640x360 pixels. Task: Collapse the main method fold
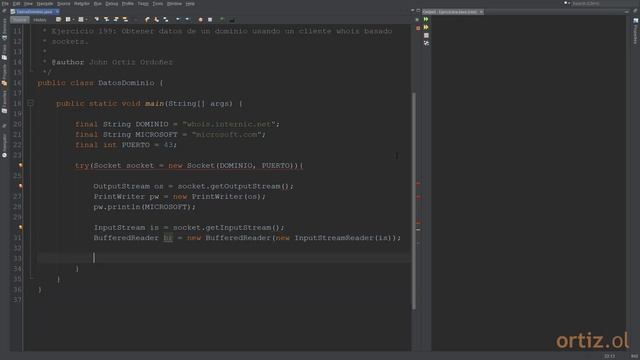click(30, 103)
